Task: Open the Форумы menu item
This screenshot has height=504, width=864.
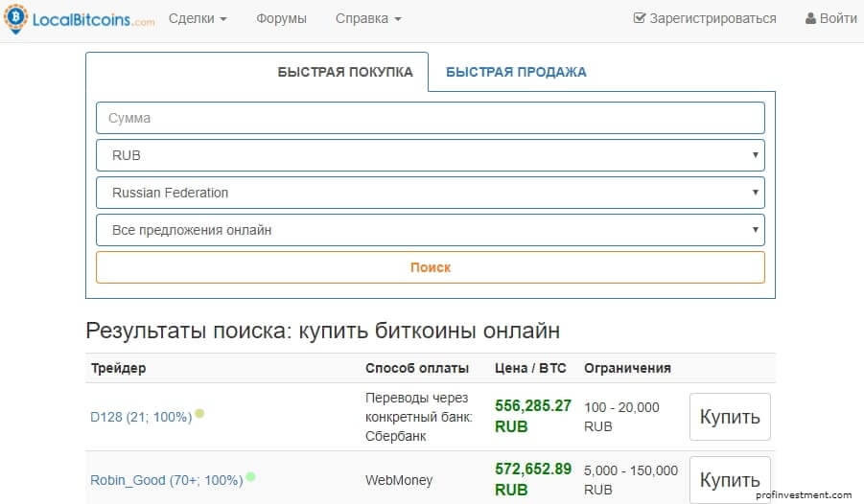Action: 281,18
